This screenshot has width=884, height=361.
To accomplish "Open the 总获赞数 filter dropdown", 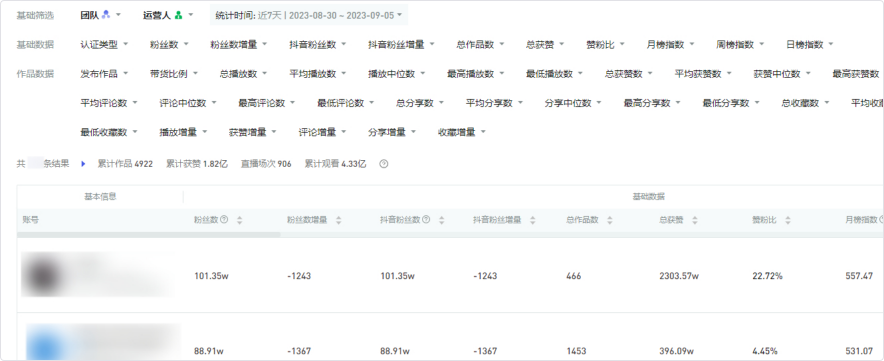I will click(x=629, y=74).
